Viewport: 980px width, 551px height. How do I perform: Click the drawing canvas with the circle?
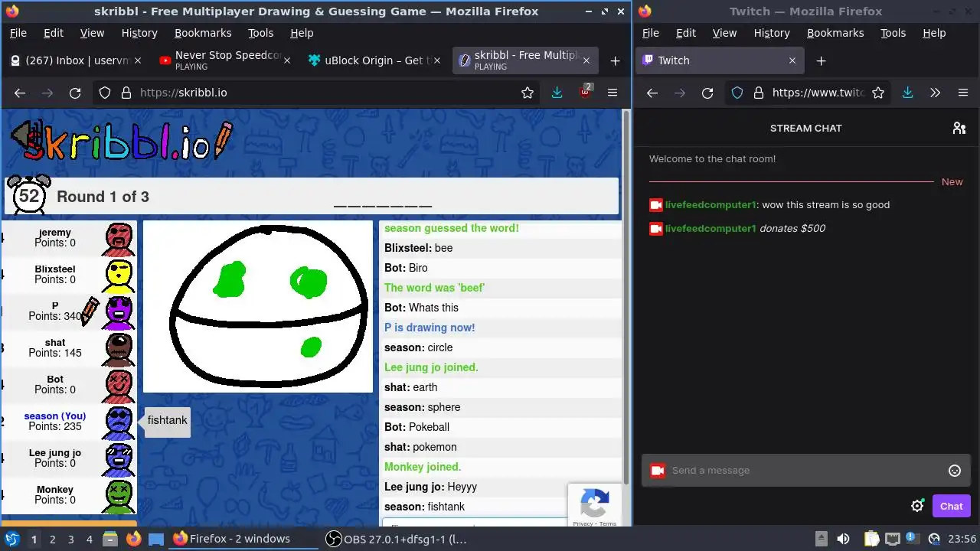258,306
